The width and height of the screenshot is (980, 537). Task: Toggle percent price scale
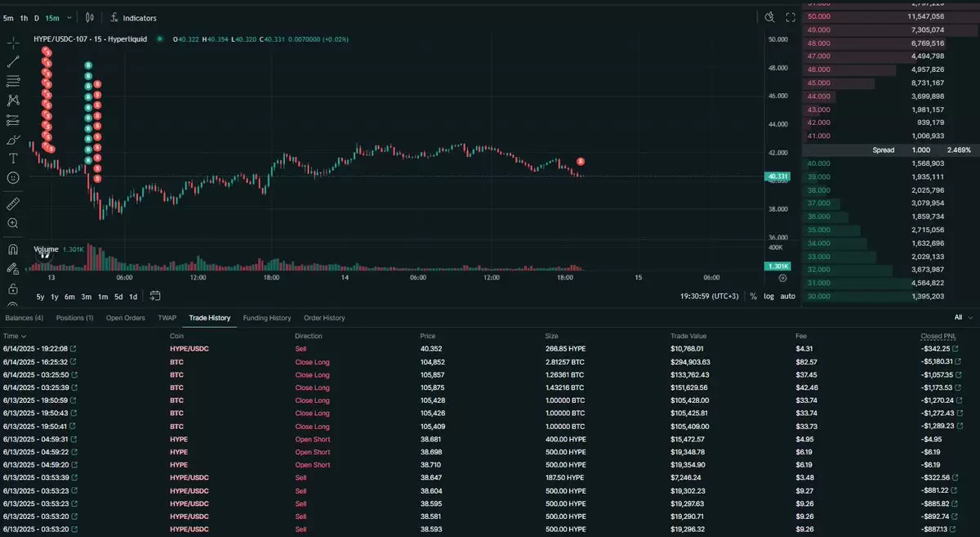pos(753,296)
